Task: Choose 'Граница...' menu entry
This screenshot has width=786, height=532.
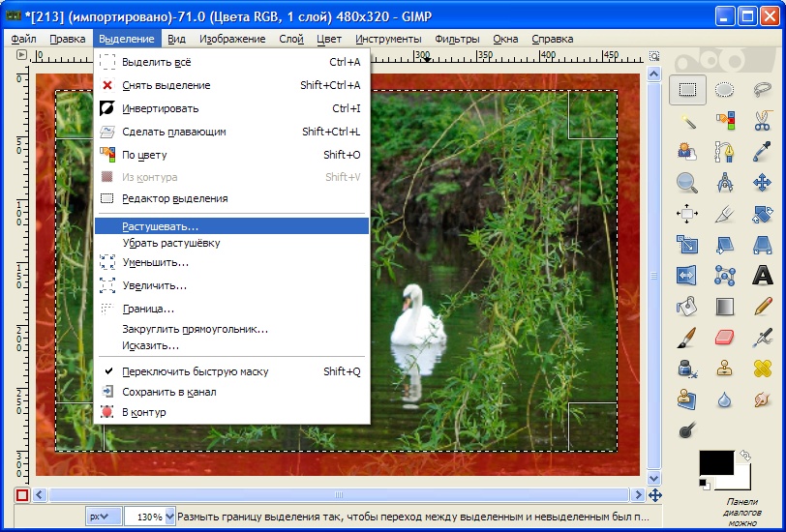Action: (231, 310)
